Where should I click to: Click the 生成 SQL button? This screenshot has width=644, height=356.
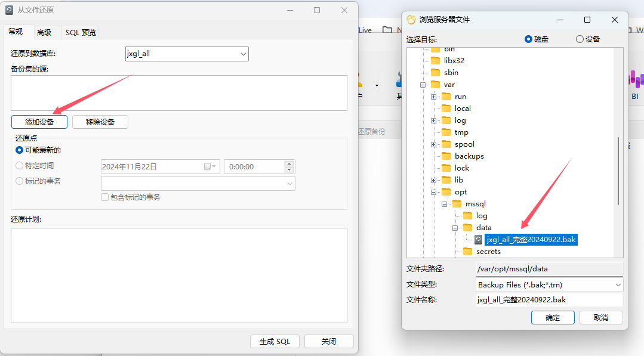(x=275, y=341)
